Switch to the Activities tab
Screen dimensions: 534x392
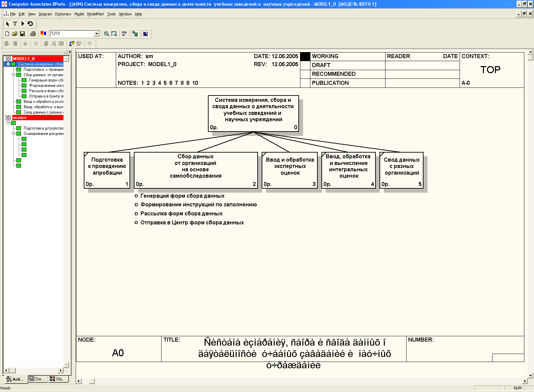(15, 379)
